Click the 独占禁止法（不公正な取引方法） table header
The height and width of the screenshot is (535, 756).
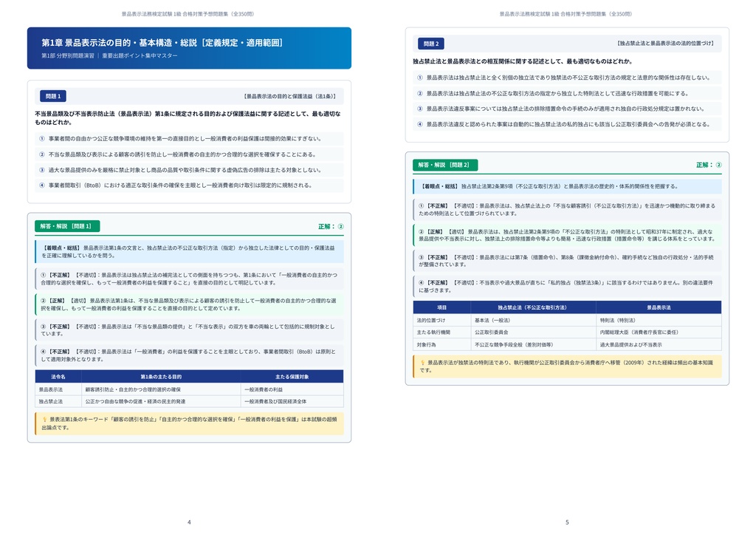[x=533, y=307]
